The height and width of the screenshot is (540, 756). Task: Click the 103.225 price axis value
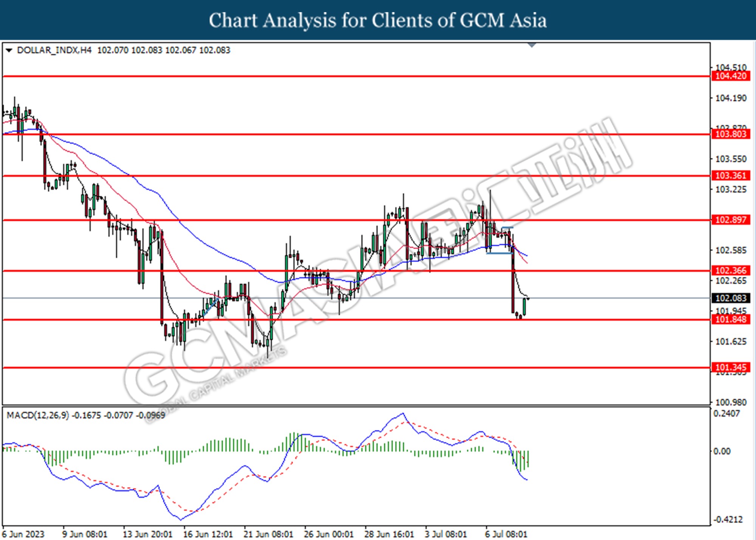pyautogui.click(x=731, y=189)
